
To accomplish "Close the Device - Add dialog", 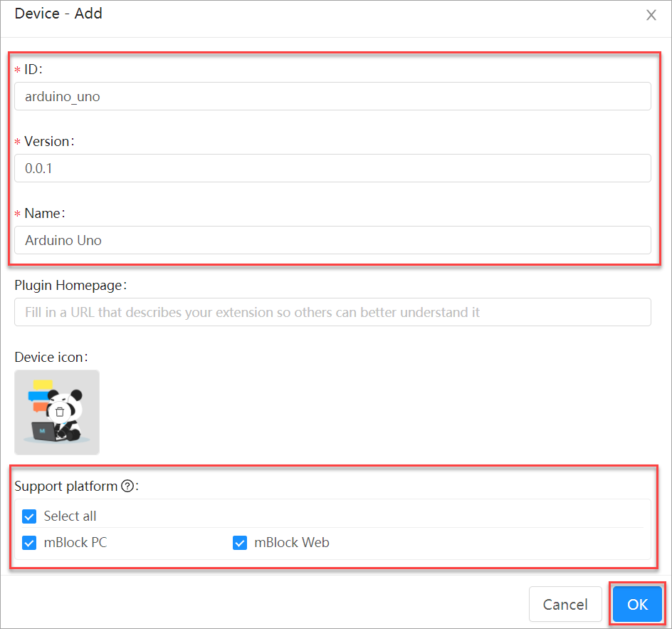I will coord(651,15).
